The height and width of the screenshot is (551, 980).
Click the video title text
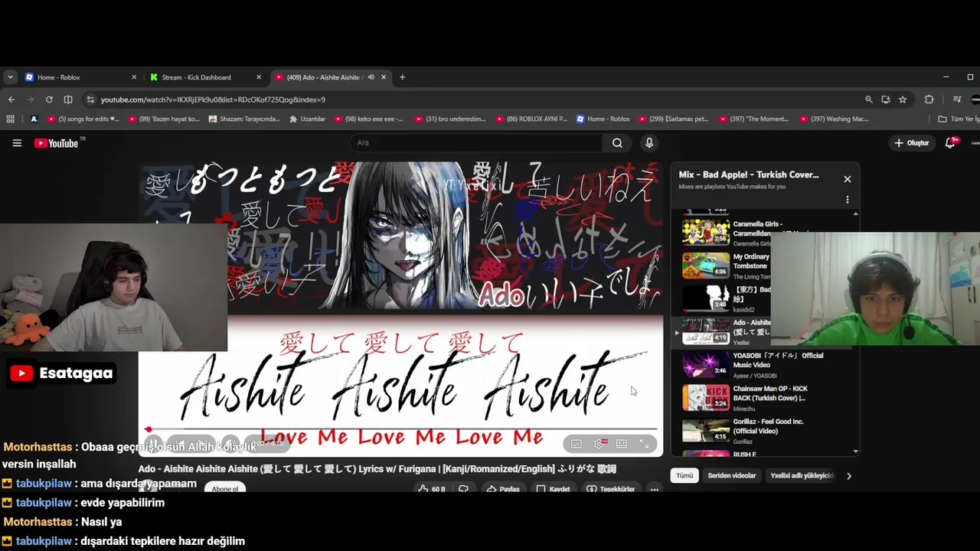[x=377, y=469]
